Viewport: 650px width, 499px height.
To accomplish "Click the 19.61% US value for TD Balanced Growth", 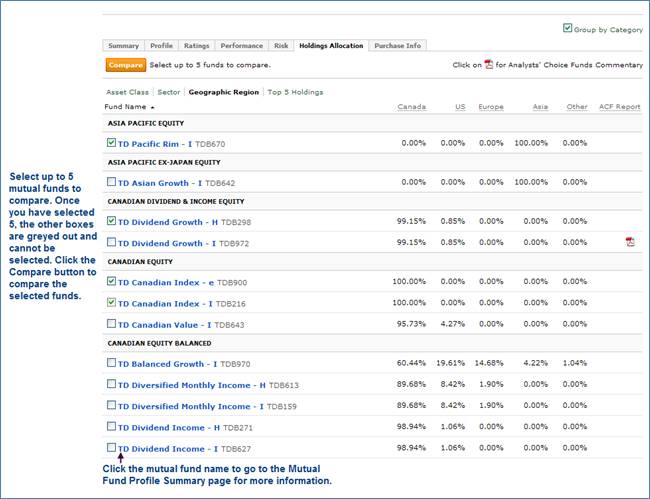I will click(450, 363).
